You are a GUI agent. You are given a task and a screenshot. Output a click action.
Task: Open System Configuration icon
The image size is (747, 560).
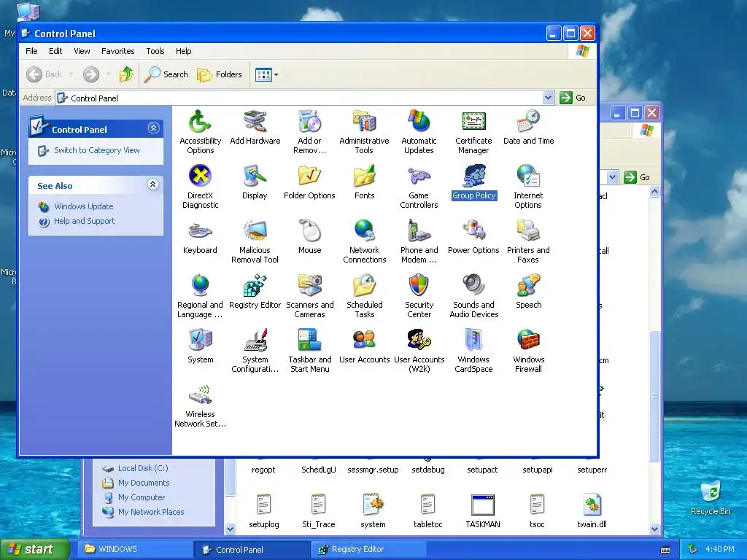point(255,351)
